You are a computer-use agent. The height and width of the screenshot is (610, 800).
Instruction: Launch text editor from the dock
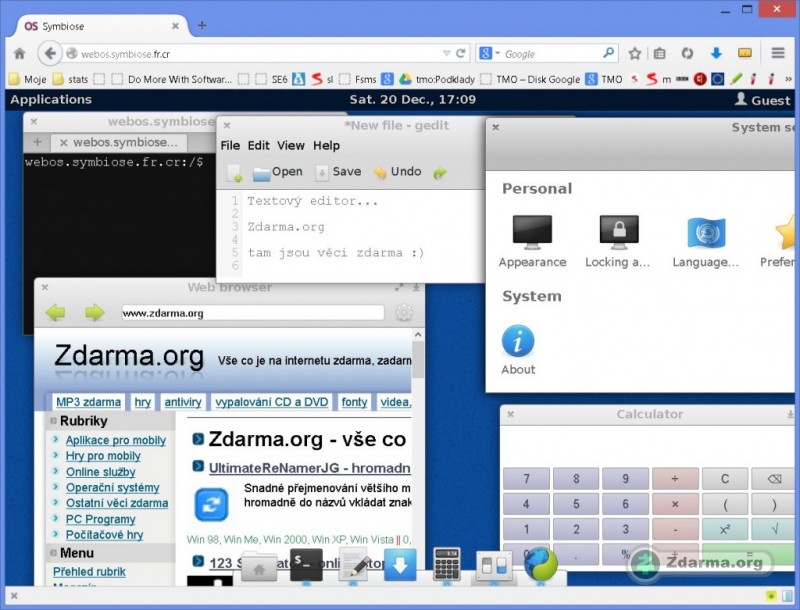pyautogui.click(x=353, y=565)
